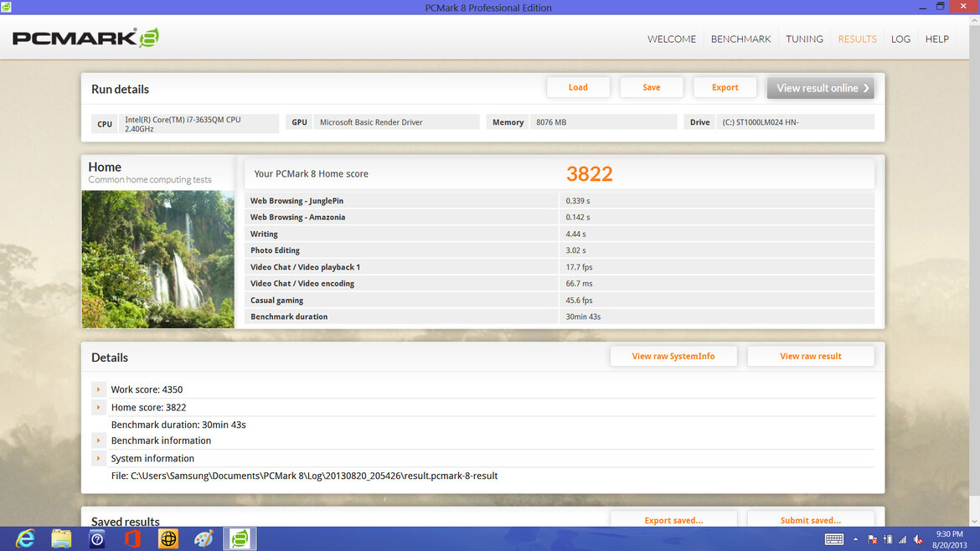This screenshot has height=551, width=980.
Task: Open Internet Explorer from the taskbar
Action: (x=25, y=538)
